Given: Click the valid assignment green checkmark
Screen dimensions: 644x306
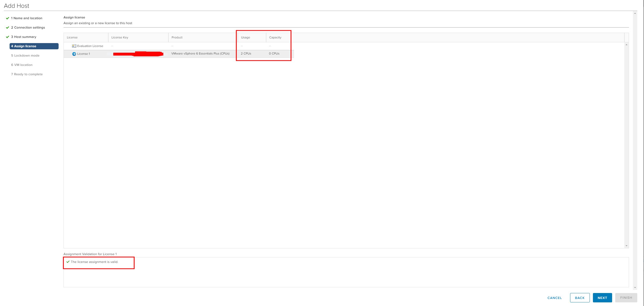Looking at the screenshot, I should pyautogui.click(x=68, y=262).
